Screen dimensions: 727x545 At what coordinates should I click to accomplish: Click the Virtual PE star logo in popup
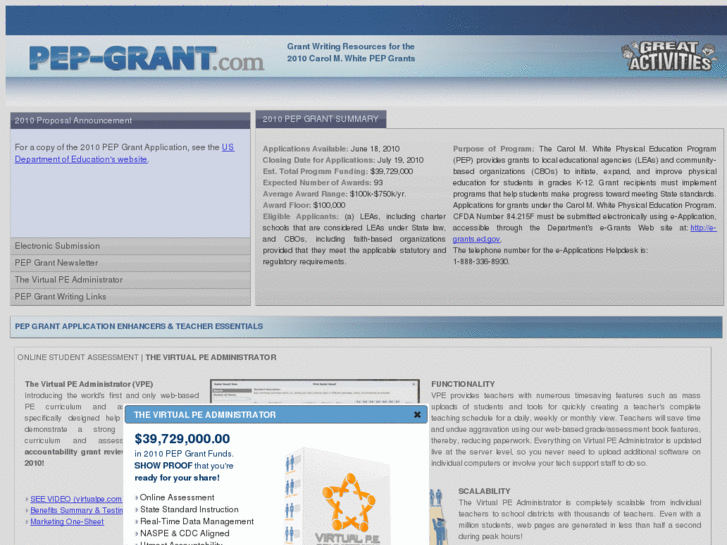pos(349,502)
